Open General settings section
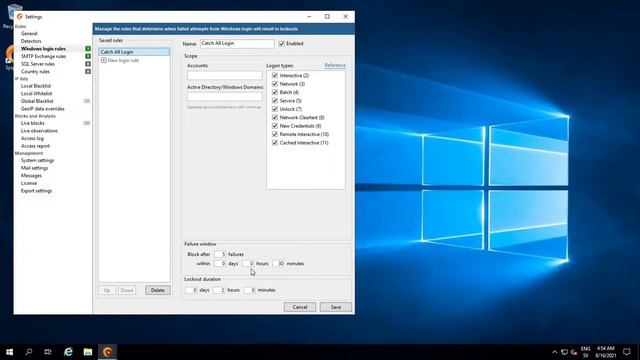The width and height of the screenshot is (640, 360). tap(29, 33)
